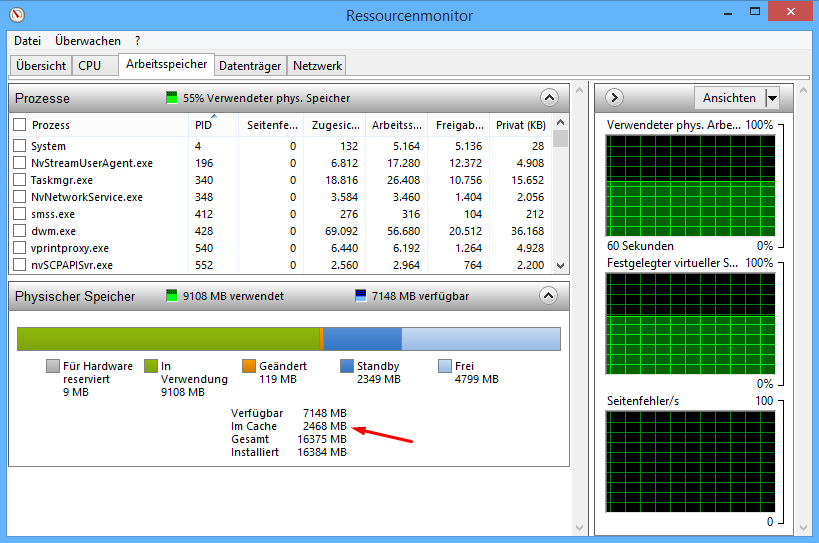Viewport: 819px width, 543px height.
Task: Open the ? help menu
Action: (x=137, y=41)
